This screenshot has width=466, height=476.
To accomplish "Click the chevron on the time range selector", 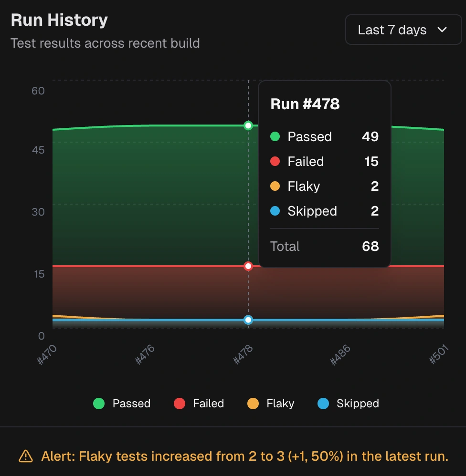I will click(443, 30).
